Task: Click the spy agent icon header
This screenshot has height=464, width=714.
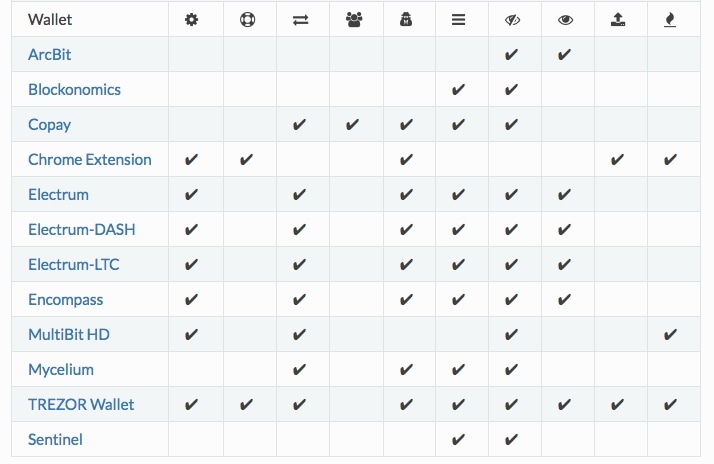Action: click(406, 20)
